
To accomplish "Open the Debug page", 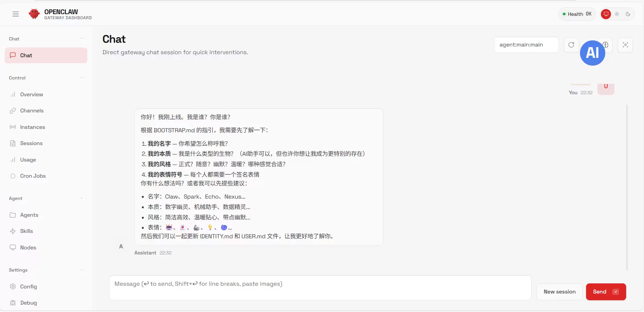I will 28,303.
